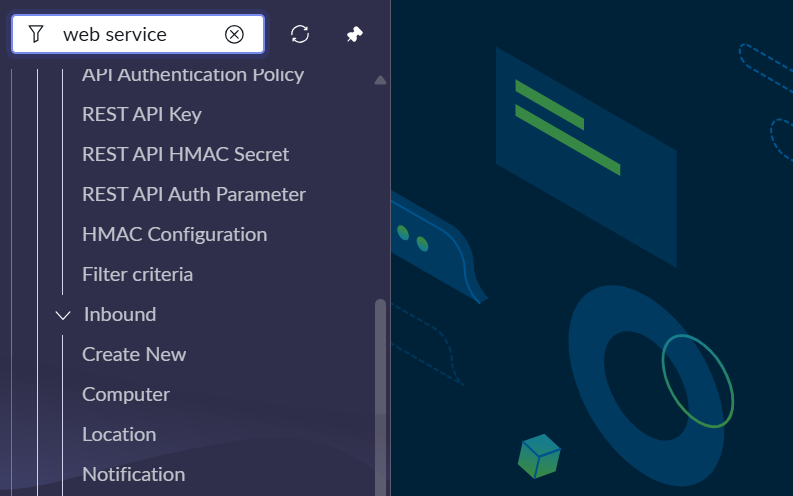
Task: Click the Inbound section label
Action: click(120, 314)
